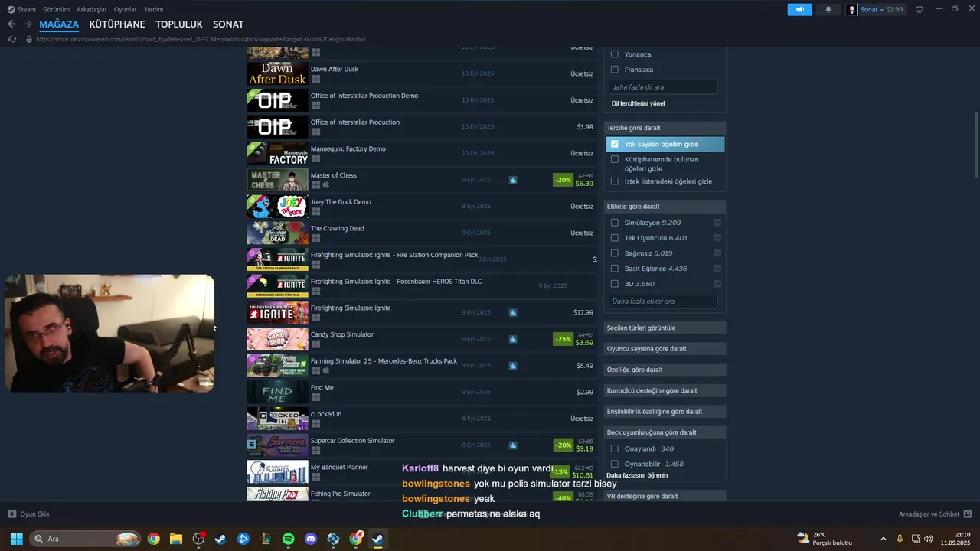Exclude the Simülasyon tag with minus icon
The image size is (980, 551).
pos(717,223)
